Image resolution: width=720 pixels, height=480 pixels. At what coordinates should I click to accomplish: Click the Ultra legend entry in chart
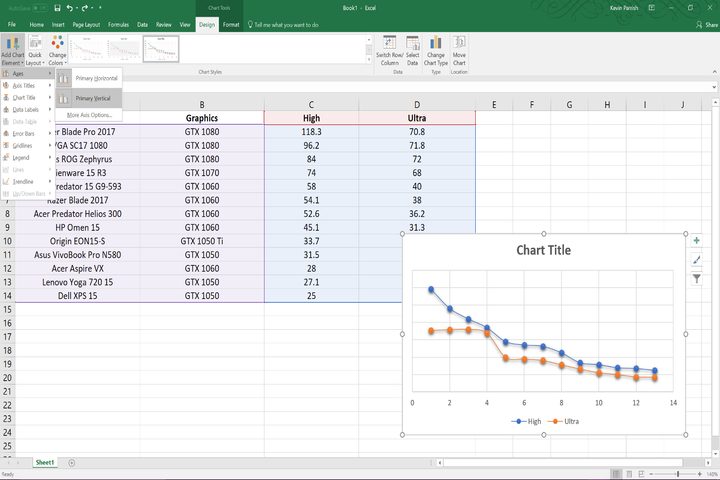click(563, 421)
